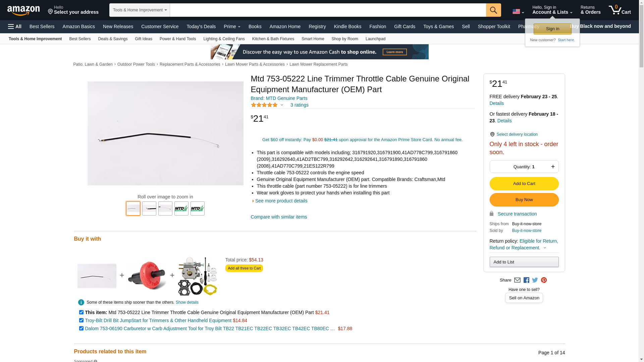Select the second product thumbnail image
This screenshot has height=362, width=644.
coord(149,208)
